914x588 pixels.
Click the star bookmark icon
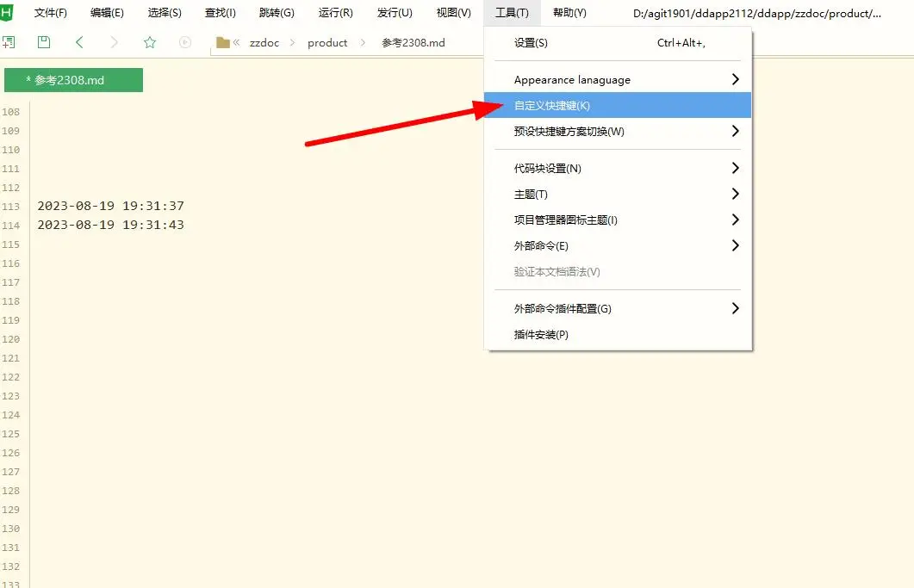[x=150, y=42]
